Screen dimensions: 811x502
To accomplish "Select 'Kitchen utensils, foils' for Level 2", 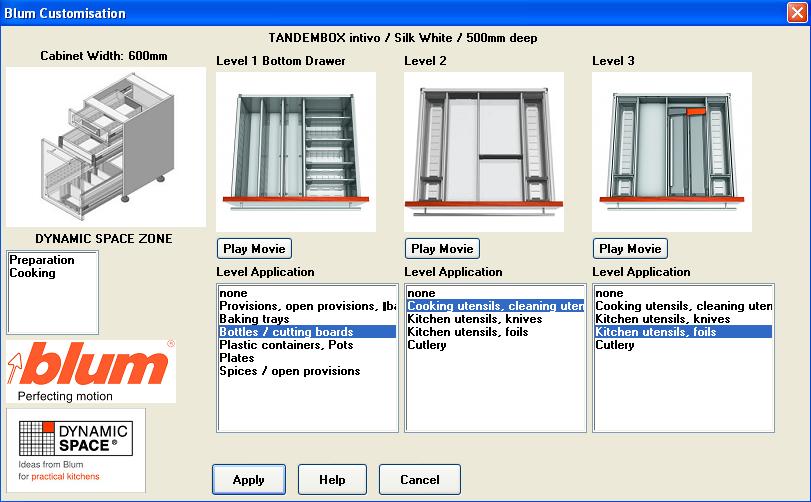I will [495, 332].
